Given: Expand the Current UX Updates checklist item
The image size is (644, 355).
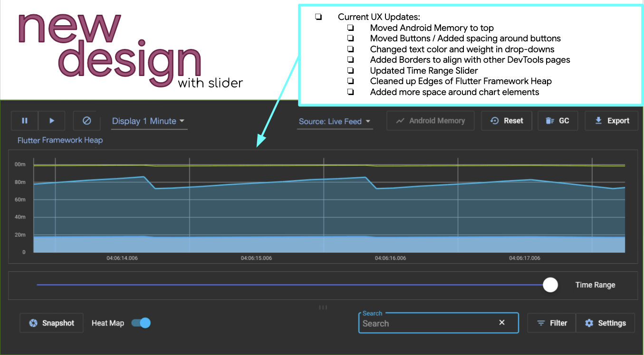Looking at the screenshot, I should (x=318, y=17).
